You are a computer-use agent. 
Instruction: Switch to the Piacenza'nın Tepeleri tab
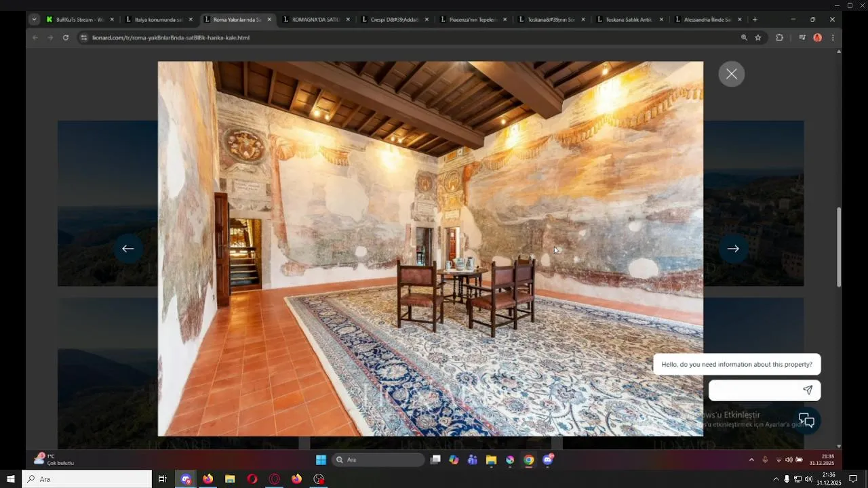click(x=473, y=20)
